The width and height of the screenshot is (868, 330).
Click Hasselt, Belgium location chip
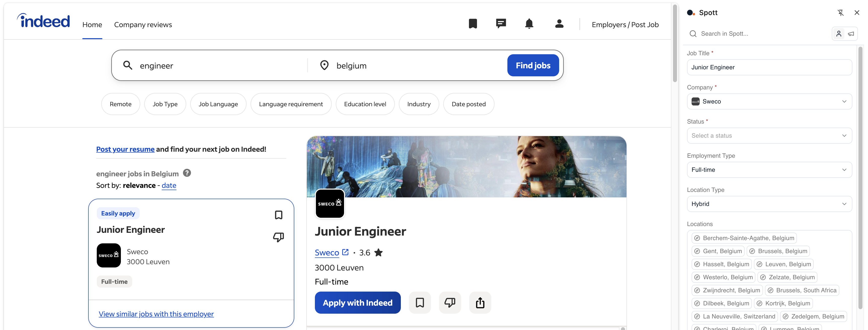722,264
